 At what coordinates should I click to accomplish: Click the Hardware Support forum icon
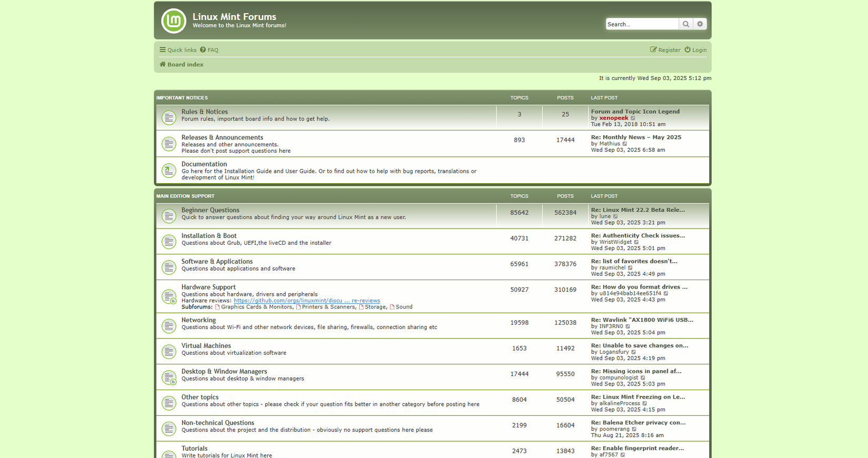[x=169, y=297]
